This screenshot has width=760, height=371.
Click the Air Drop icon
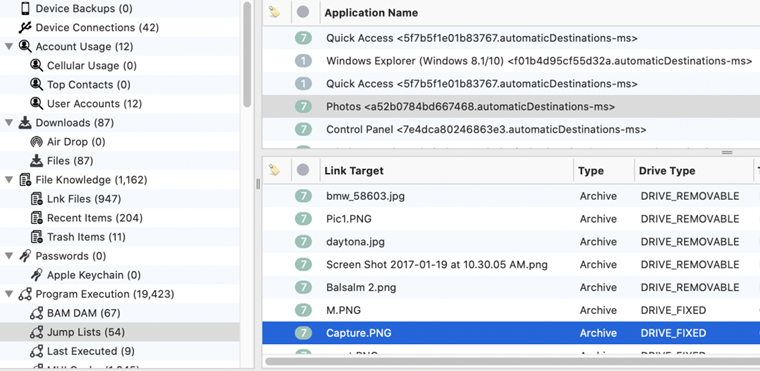[x=36, y=142]
